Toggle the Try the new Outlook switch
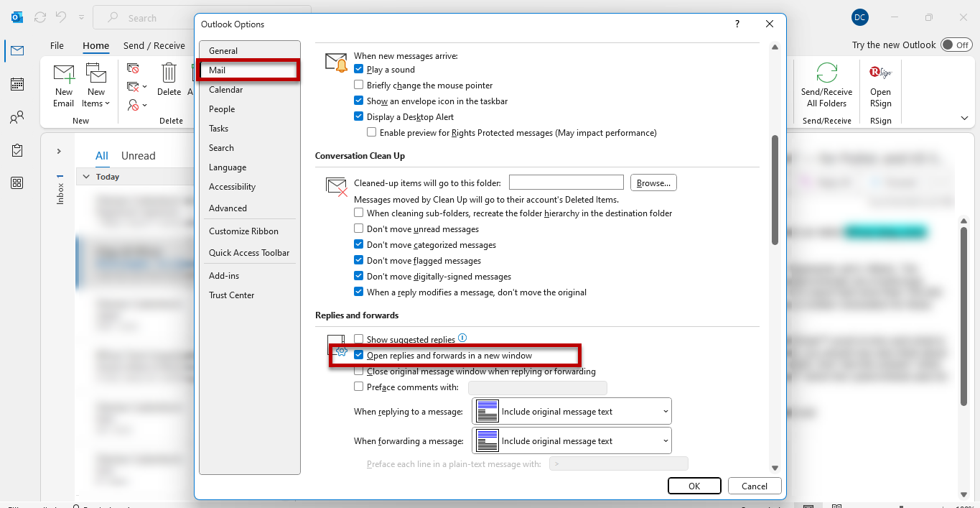The width and height of the screenshot is (980, 508). click(x=956, y=45)
